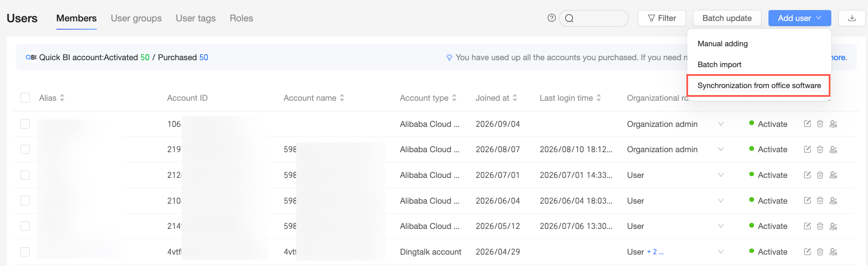Click trash icon for user joined 2026/05/12
Viewport: 868px width, 266px height.
tap(820, 226)
